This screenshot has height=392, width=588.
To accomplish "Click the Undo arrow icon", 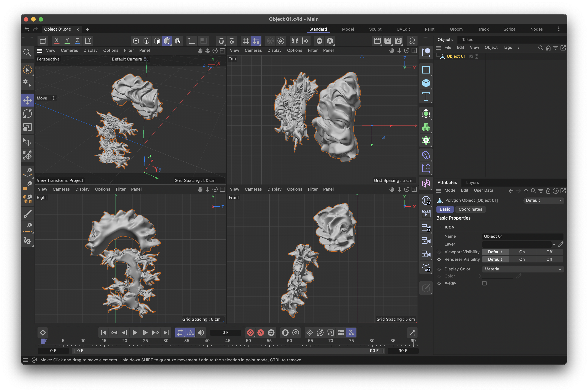I will [x=27, y=29].
